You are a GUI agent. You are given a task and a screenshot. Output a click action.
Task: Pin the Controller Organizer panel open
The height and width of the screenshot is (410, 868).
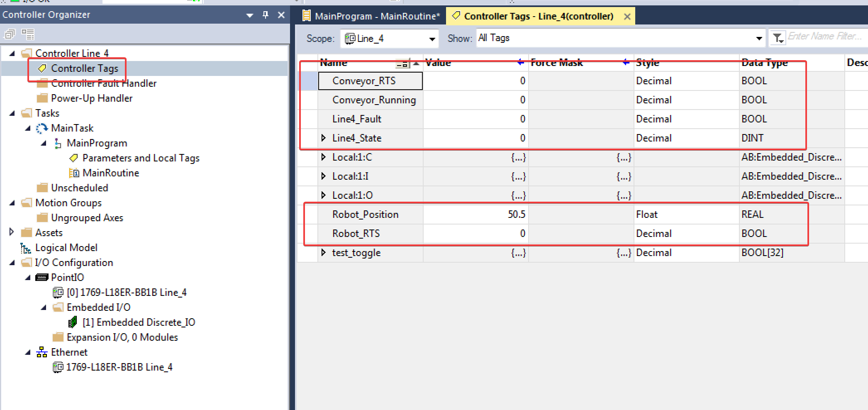click(265, 15)
